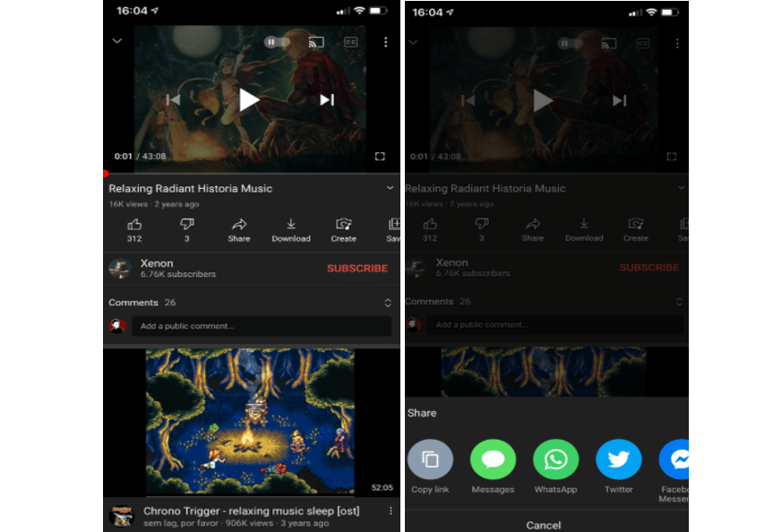Tap Copy link in Share sheet

pyautogui.click(x=430, y=466)
